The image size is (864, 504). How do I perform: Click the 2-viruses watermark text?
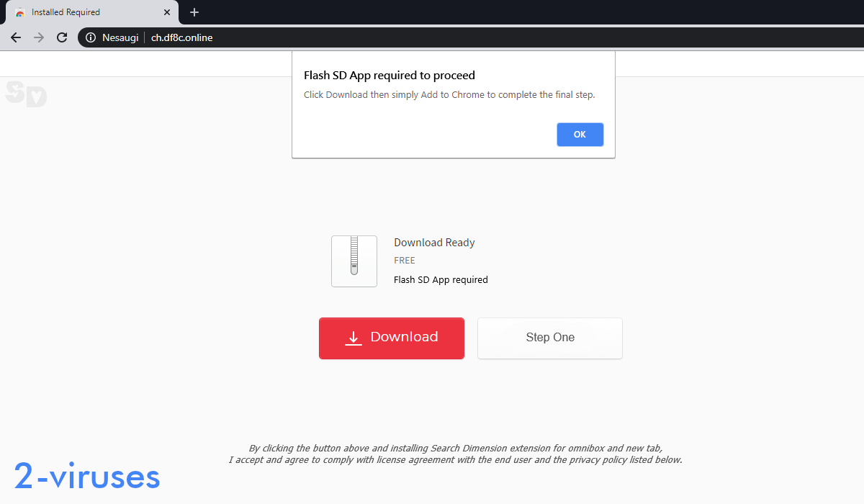coord(86,475)
